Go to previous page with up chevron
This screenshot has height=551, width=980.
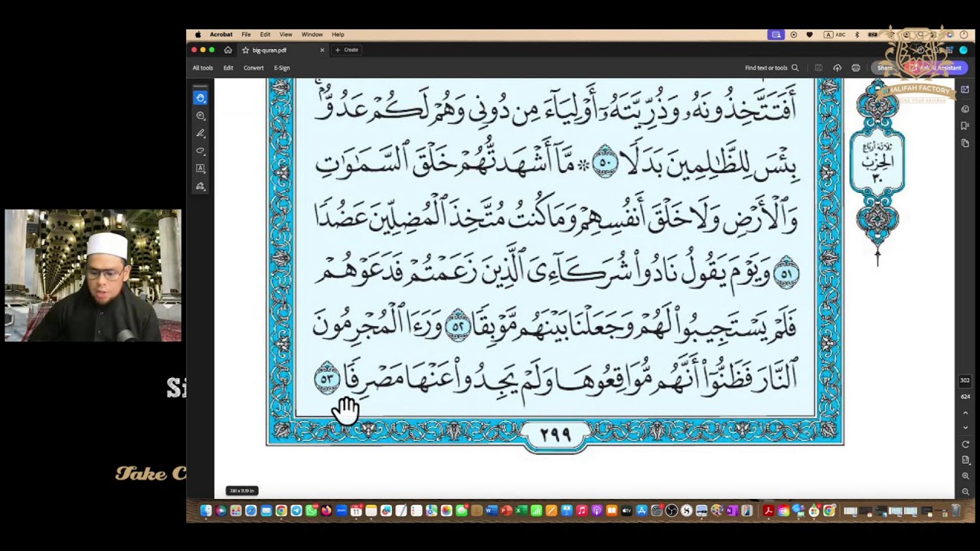click(x=965, y=413)
